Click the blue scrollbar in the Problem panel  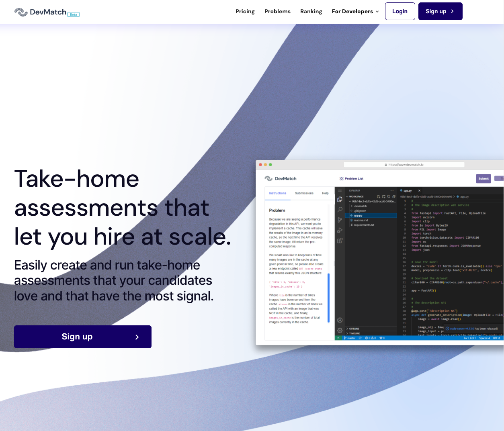click(328, 298)
